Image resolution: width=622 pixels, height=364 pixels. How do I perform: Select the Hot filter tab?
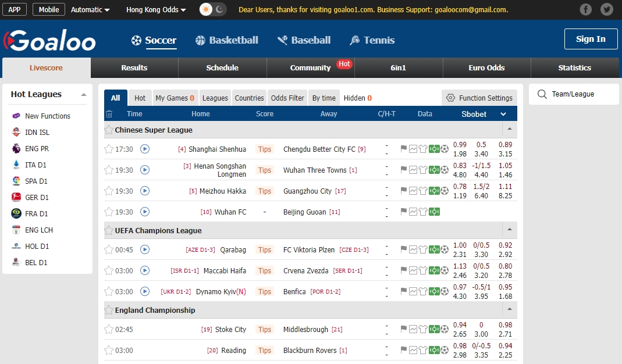(x=140, y=98)
